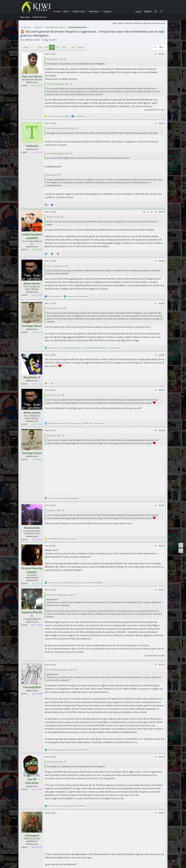Jump to page 1 in pagination
Viewport: 186px width, 868px height.
pos(31,47)
